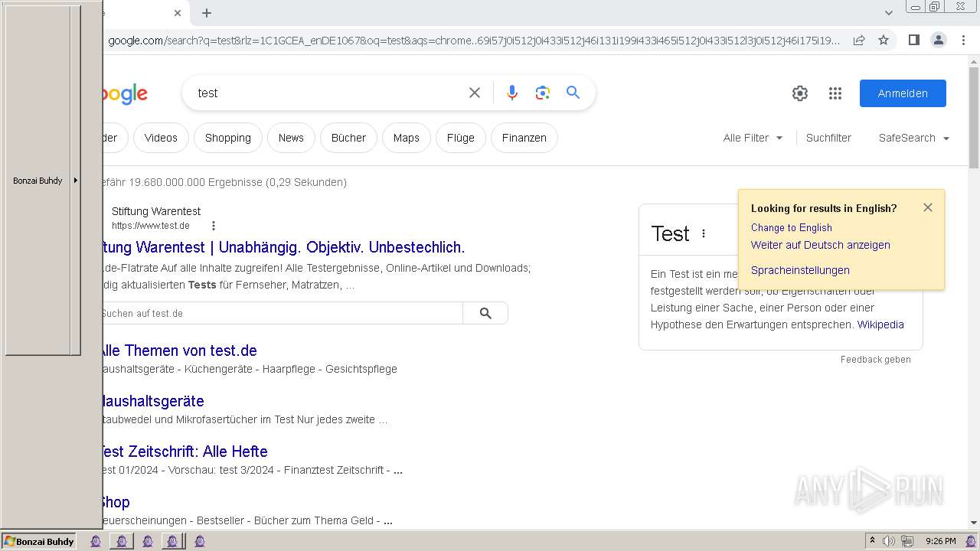This screenshot has width=980, height=551.
Task: Click Feedback geben under the panel
Action: point(876,360)
